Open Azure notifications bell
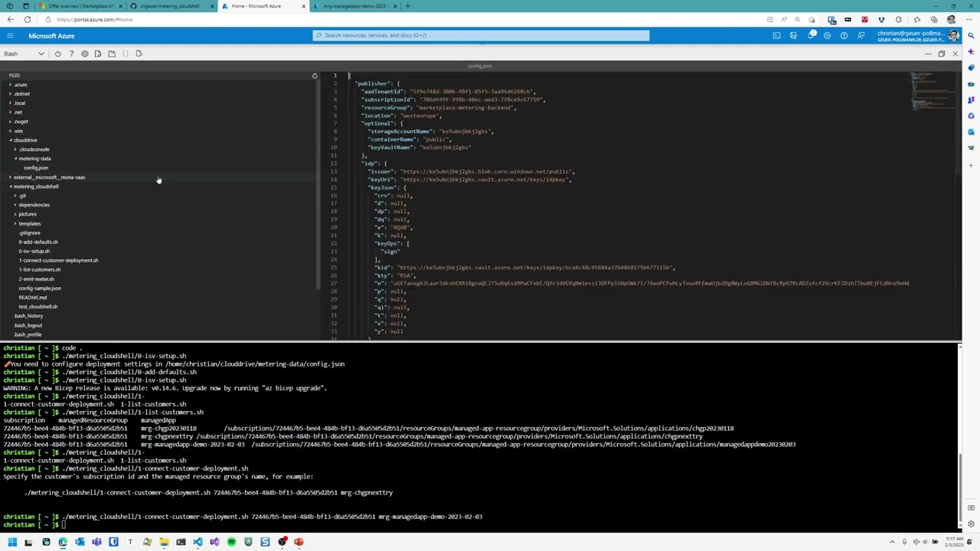This screenshot has height=551, width=980. click(x=810, y=36)
